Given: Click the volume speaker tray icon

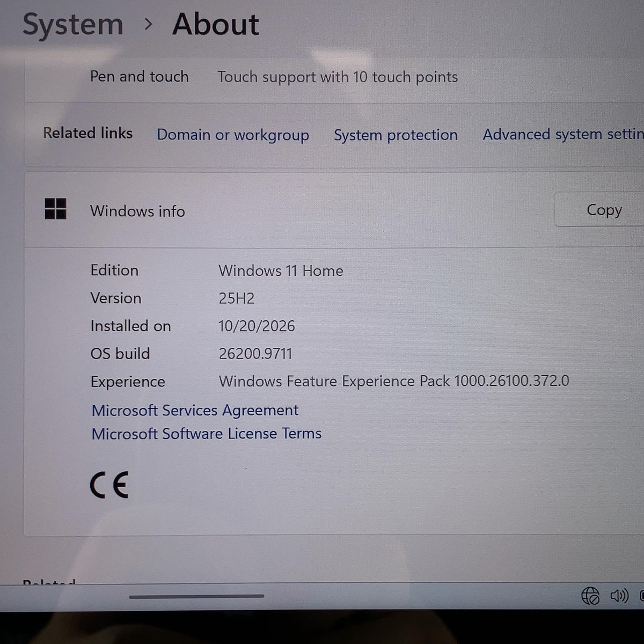Looking at the screenshot, I should (619, 596).
